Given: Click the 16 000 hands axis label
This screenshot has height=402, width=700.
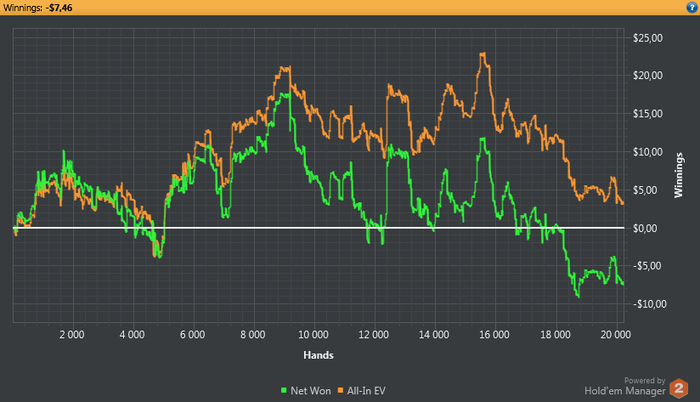Looking at the screenshot, I should (494, 335).
